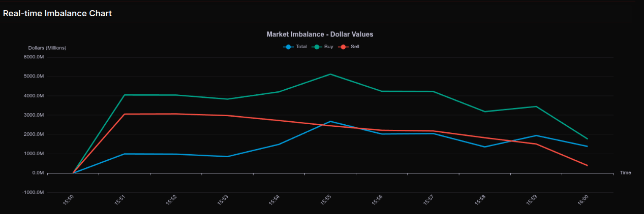644x214 pixels.
Task: Click the 15:50 time axis label
Action: click(68, 200)
